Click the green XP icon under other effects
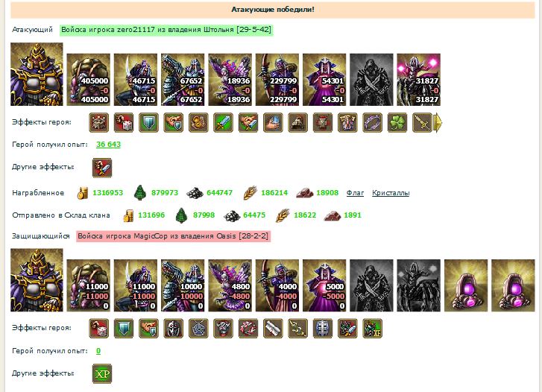 102,373
